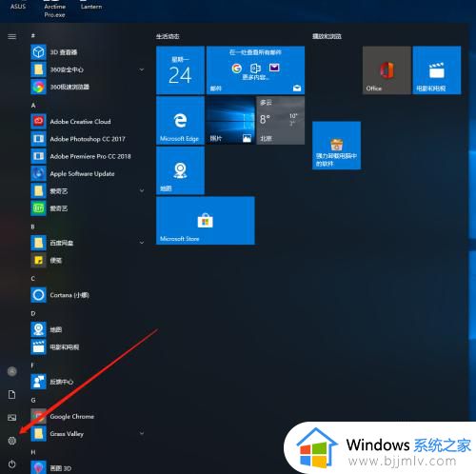Launch Google Chrome from app list
The width and height of the screenshot is (476, 474).
coord(88,416)
